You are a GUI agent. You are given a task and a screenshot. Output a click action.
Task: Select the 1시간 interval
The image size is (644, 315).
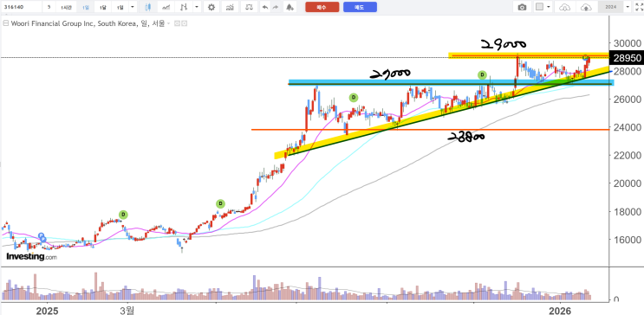tap(66, 7)
